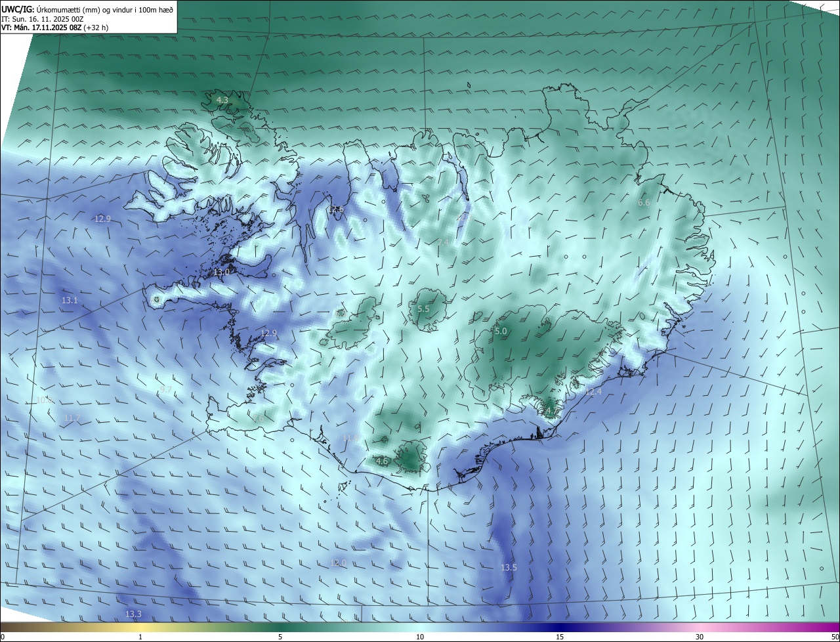Select the 4.3 value label

[x=222, y=100]
